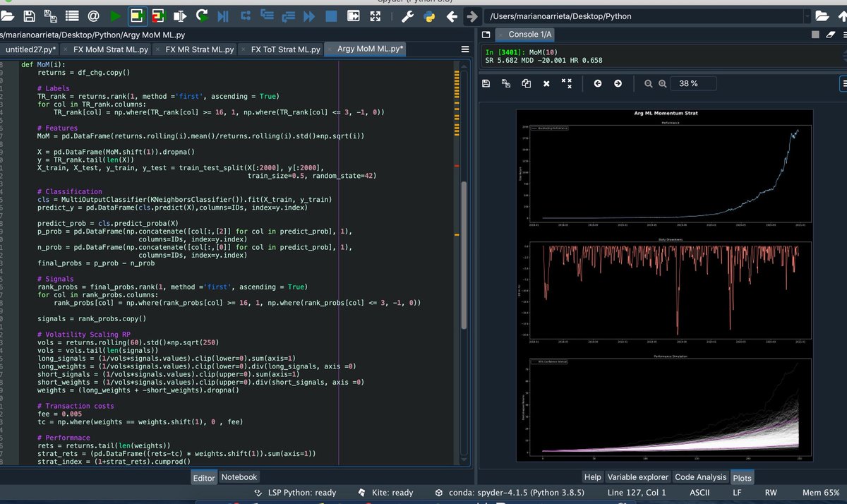Save the current plot as image
This screenshot has height=504, width=847.
tap(486, 83)
